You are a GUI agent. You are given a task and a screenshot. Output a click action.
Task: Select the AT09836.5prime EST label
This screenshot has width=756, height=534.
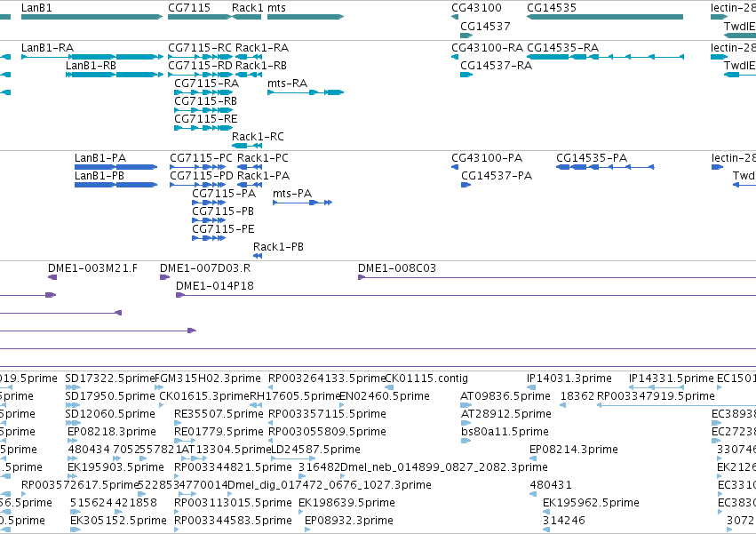pyautogui.click(x=505, y=396)
